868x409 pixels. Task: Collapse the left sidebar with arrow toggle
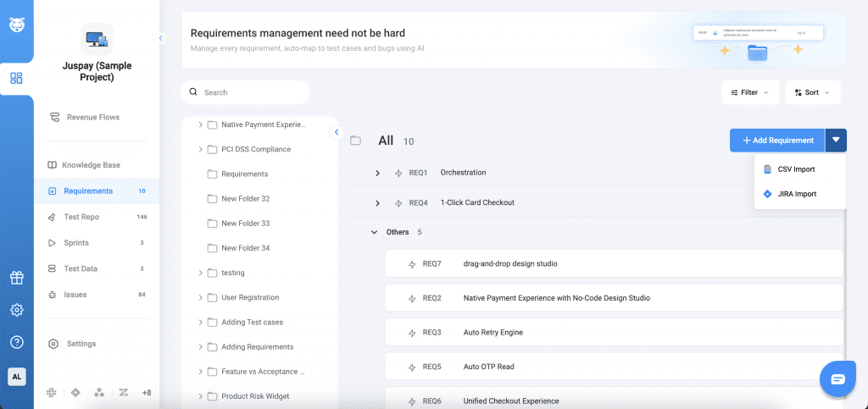coord(160,38)
